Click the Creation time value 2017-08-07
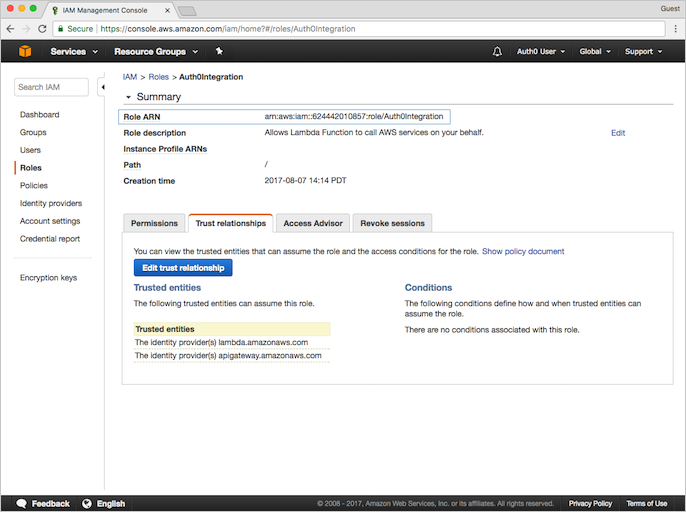The image size is (686, 512). (305, 180)
